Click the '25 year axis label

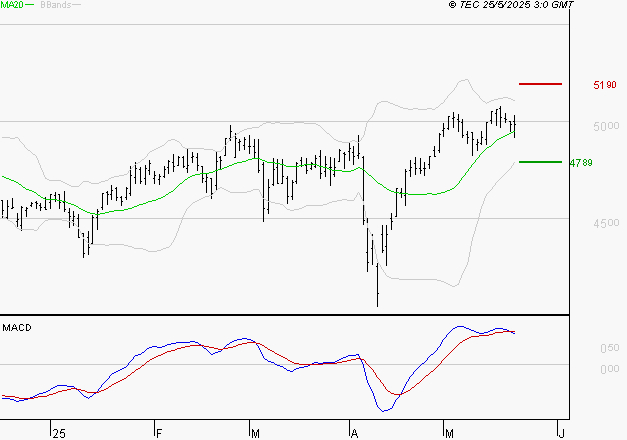click(x=59, y=434)
